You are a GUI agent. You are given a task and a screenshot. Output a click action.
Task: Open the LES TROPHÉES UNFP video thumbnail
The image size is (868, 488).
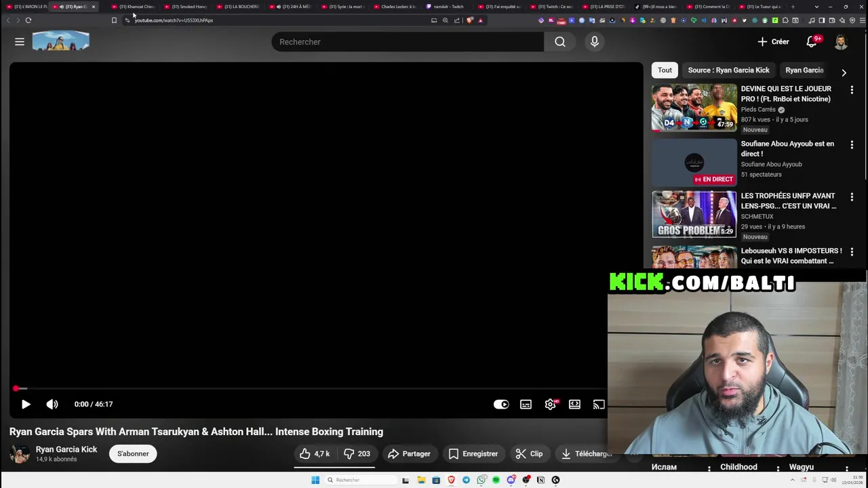click(x=694, y=214)
